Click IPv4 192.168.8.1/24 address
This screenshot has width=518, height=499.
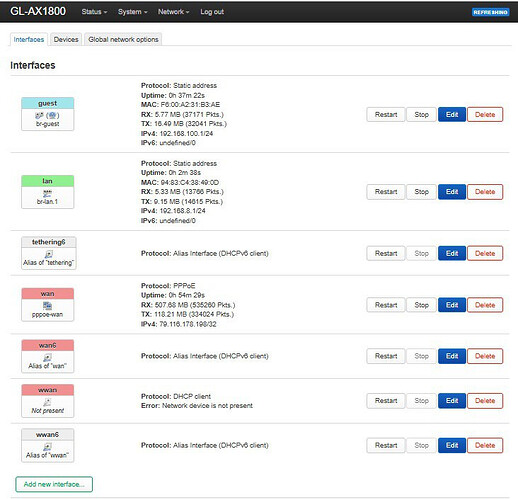(x=182, y=211)
